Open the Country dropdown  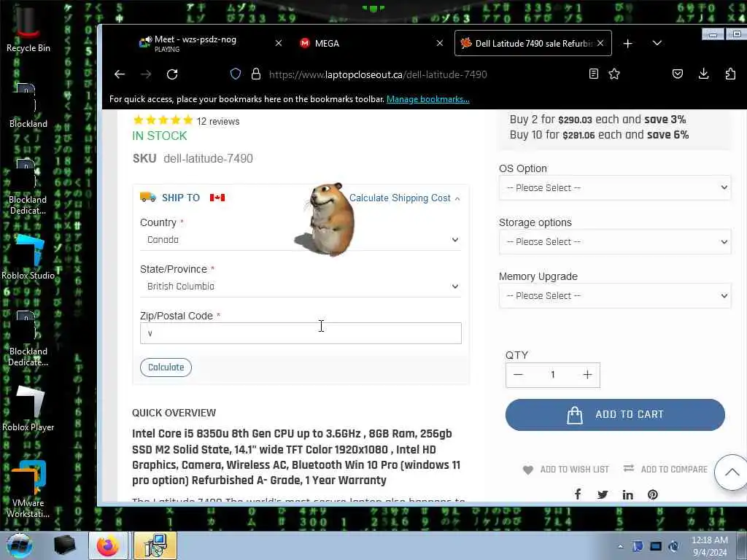[x=301, y=239]
